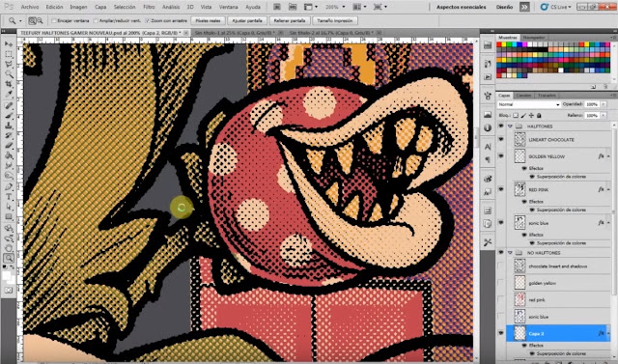Click the lock all padlock icon
Screen dimensions: 618x364
[539, 116]
